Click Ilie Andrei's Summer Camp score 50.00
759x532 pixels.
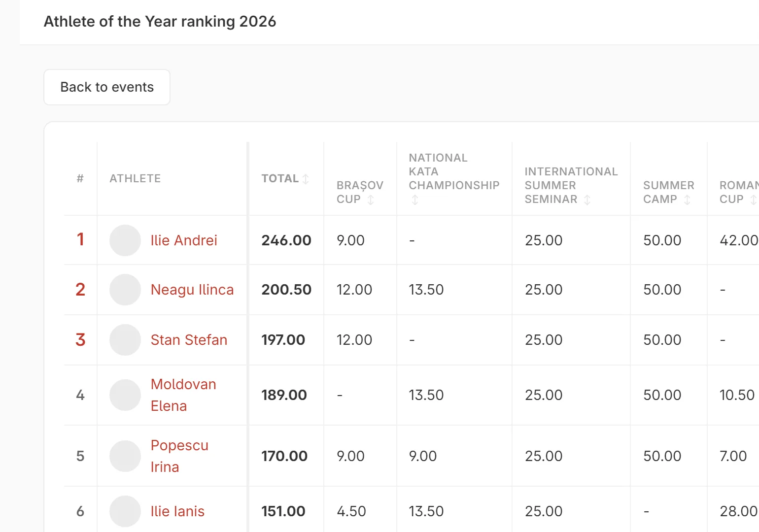[662, 240]
